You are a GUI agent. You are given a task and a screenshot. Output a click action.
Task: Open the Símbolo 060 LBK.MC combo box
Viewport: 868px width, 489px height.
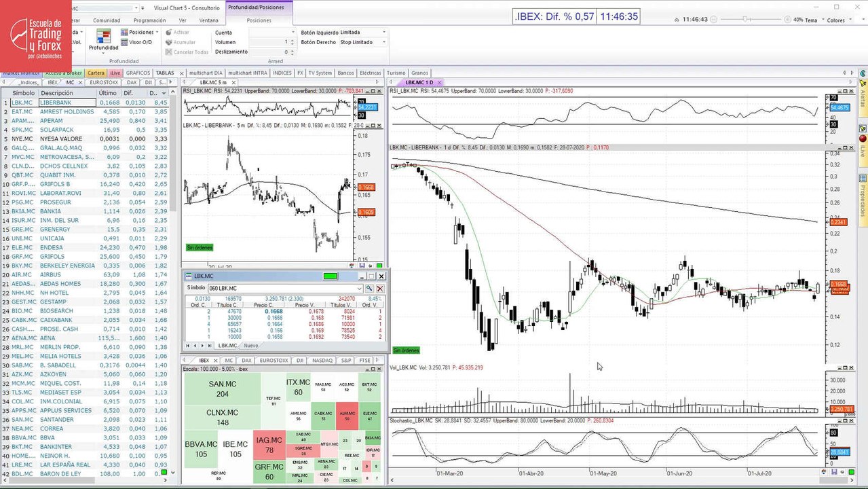pyautogui.click(x=286, y=288)
